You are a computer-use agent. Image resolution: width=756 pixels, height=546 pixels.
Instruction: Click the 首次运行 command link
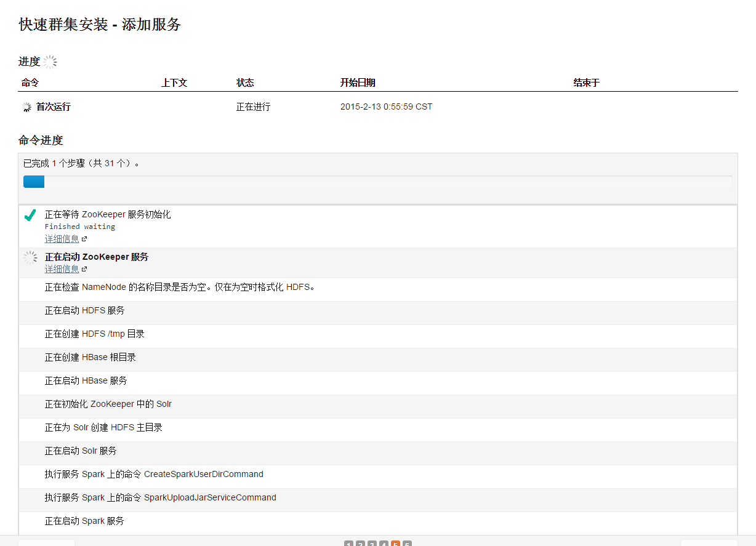click(x=54, y=107)
